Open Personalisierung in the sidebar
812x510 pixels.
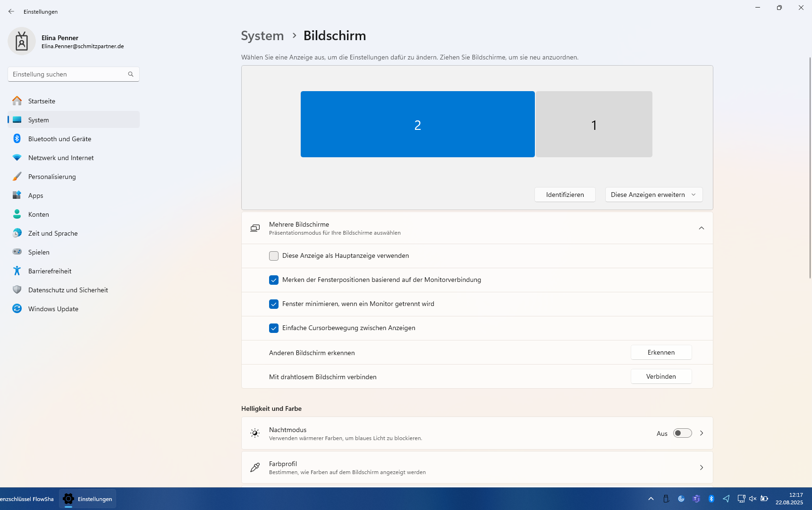(52, 177)
